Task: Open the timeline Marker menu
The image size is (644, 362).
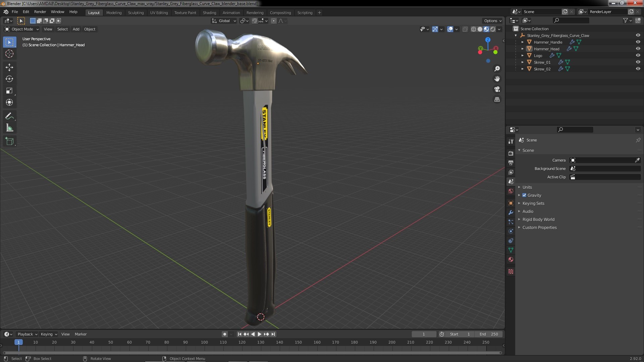Action: click(80, 334)
